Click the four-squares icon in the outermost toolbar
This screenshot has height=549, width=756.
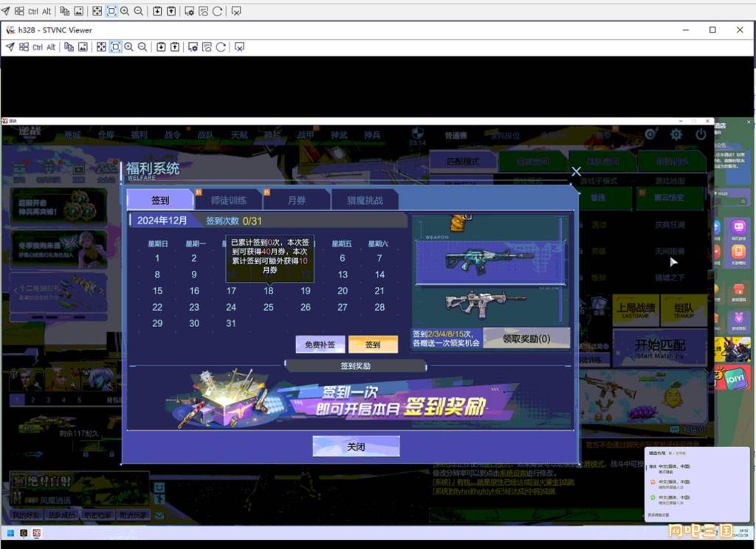point(19,11)
